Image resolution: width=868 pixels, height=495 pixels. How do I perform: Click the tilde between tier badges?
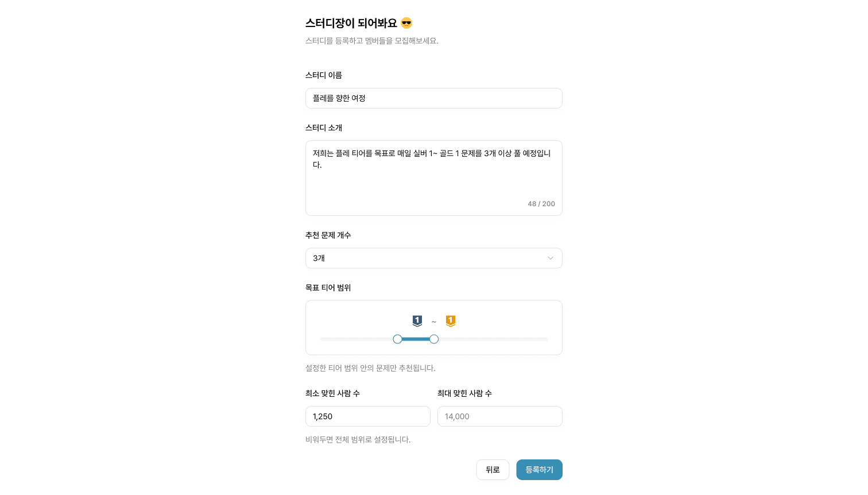tap(434, 322)
